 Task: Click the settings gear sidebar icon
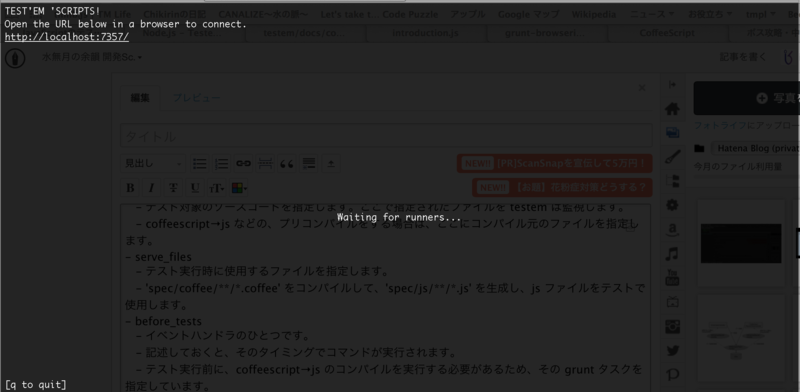(672, 205)
